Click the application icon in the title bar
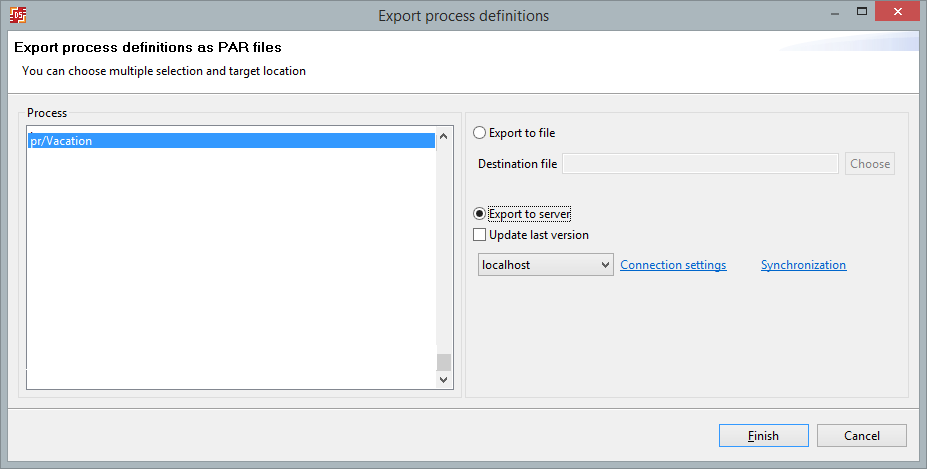 point(17,15)
